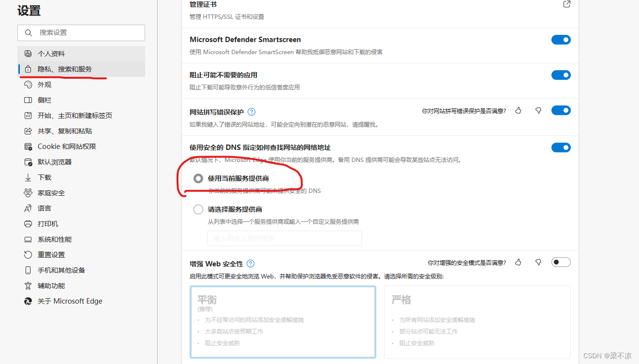Click the 网站拼写错误保护 help icon
Viewport: 639px width, 364px height.
point(252,110)
